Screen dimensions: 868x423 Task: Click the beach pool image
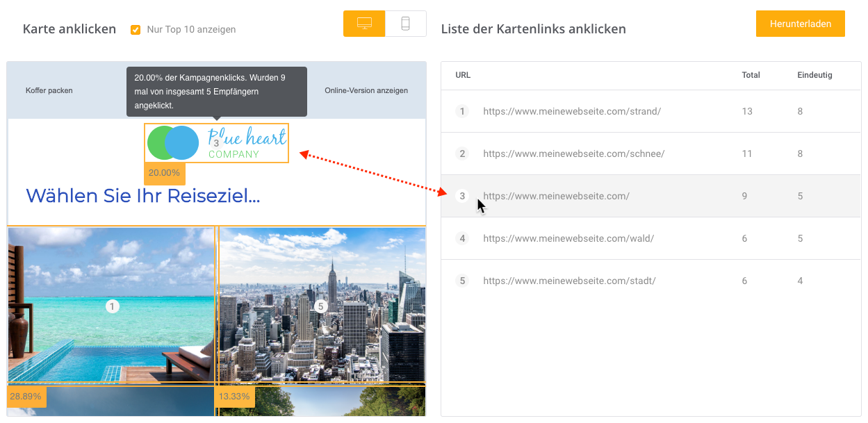[111, 305]
